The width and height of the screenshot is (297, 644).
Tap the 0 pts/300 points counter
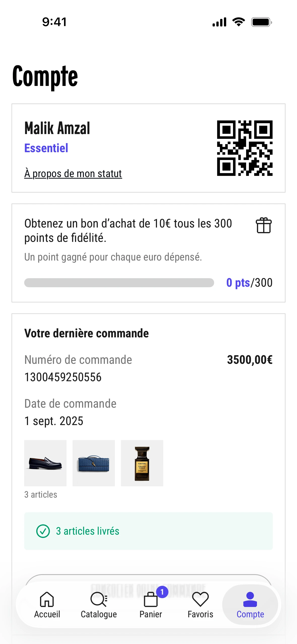pos(249,283)
